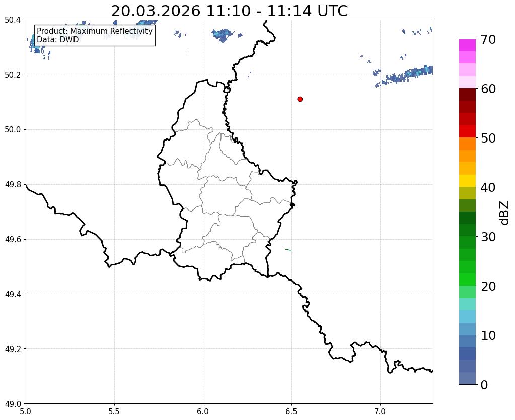The width and height of the screenshot is (515, 420).
Task: Click longitude tick label 6.5
Action: click(x=291, y=412)
